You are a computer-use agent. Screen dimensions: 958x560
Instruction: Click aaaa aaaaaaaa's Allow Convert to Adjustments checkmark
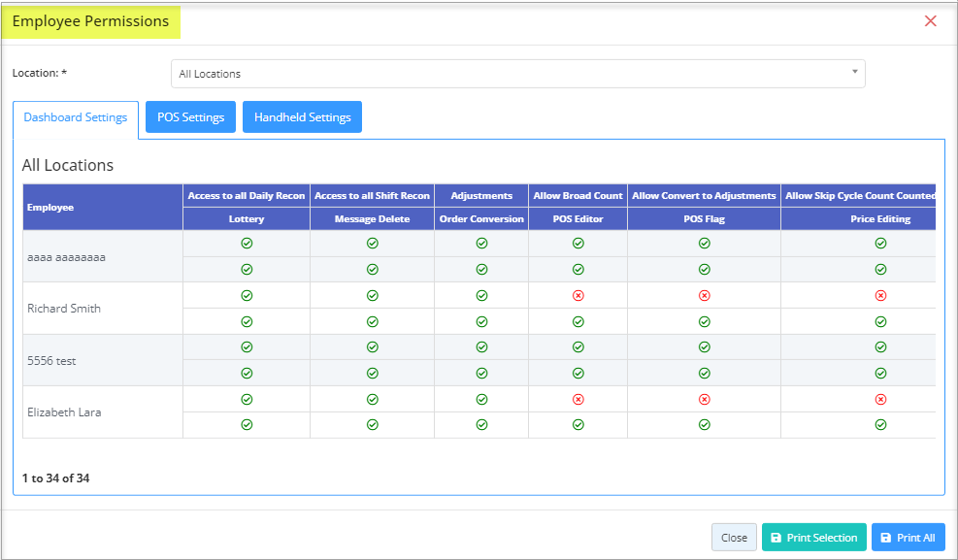pos(705,243)
